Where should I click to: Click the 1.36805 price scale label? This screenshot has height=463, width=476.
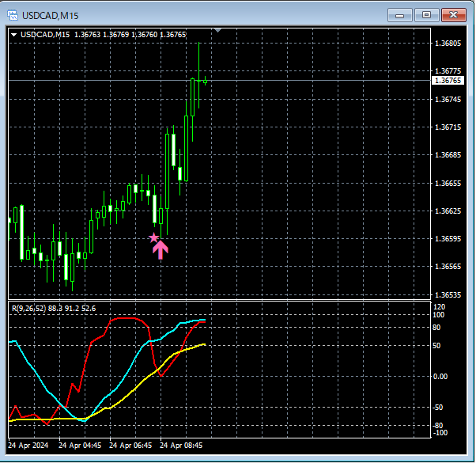click(x=448, y=44)
